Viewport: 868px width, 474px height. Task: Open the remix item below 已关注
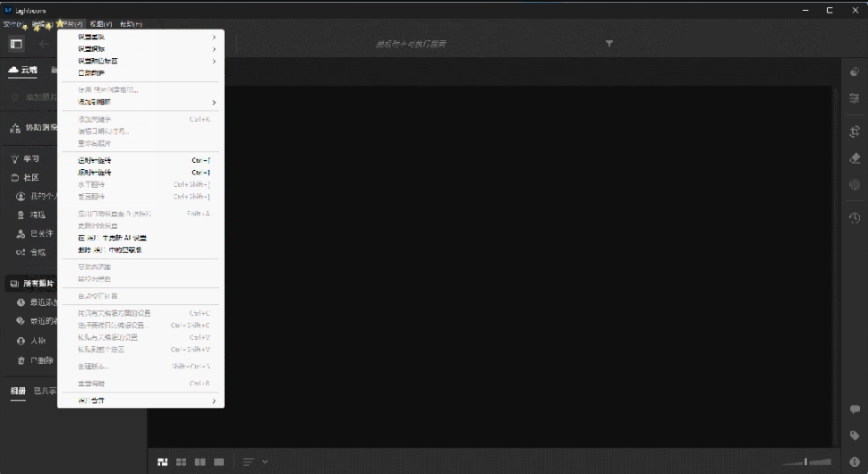pos(31,252)
